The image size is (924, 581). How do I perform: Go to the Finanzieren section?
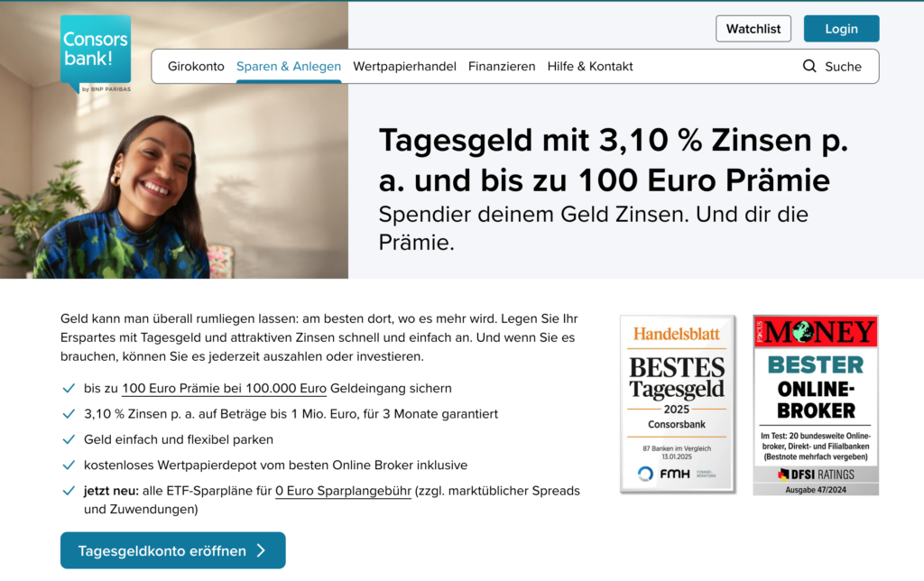pos(502,66)
